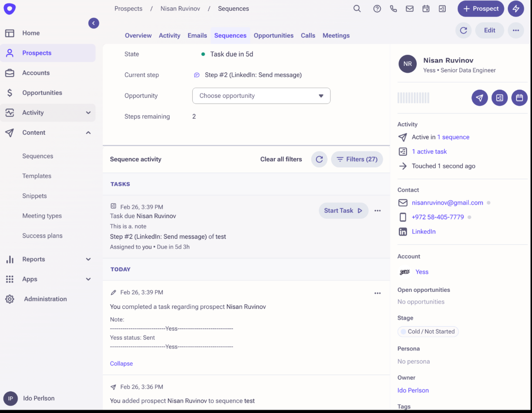This screenshot has width=532, height=413.
Task: Open owner Ido Perlson link
Action: click(413, 391)
